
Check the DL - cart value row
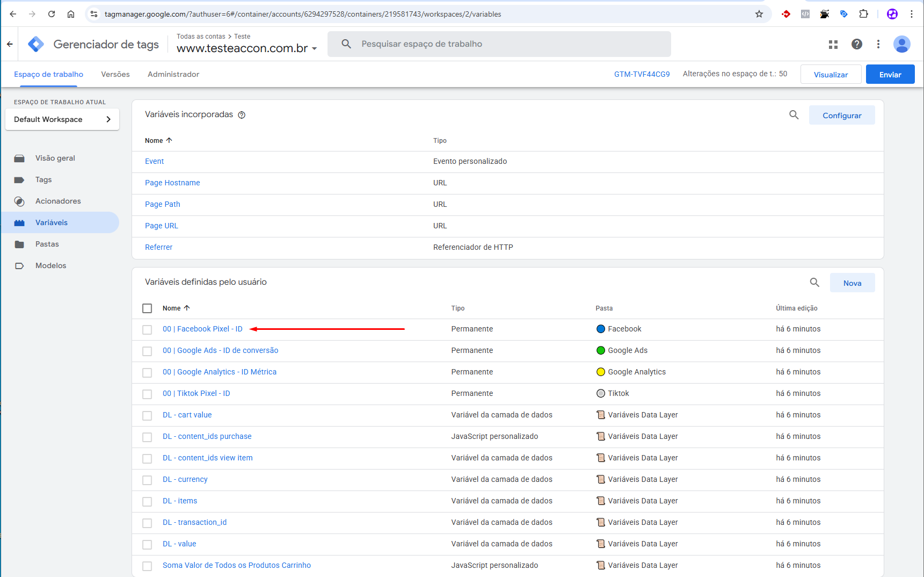click(147, 416)
